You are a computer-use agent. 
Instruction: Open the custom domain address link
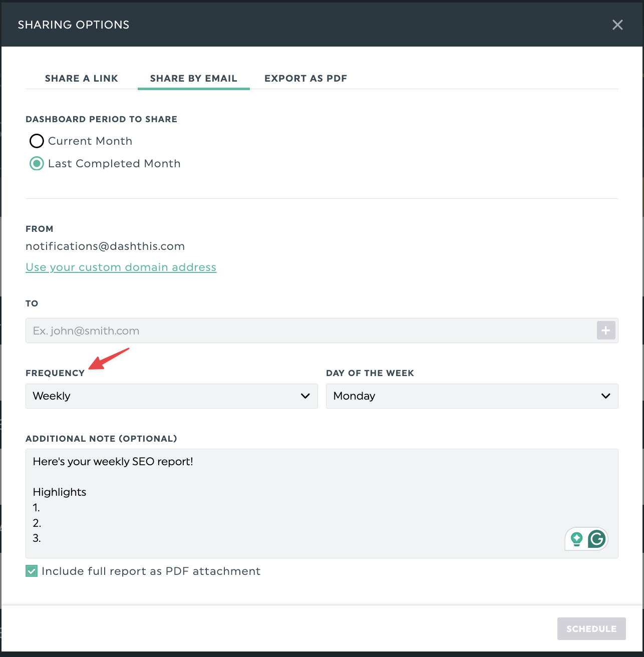[121, 267]
